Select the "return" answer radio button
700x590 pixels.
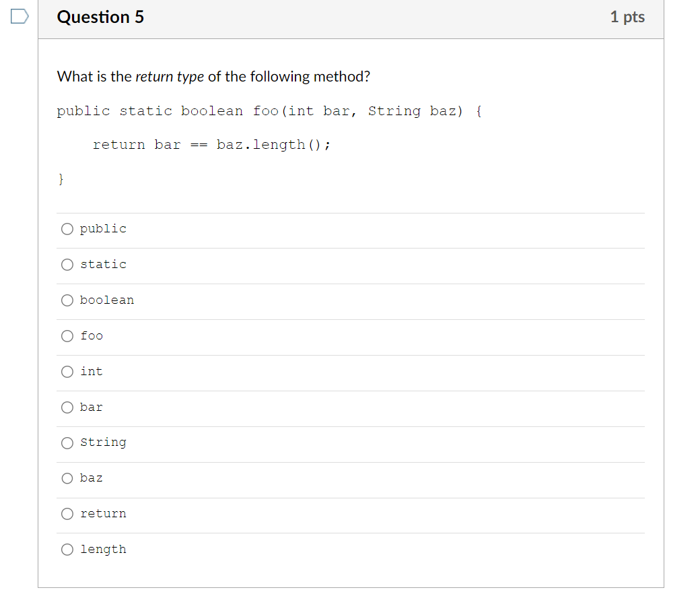[67, 514]
